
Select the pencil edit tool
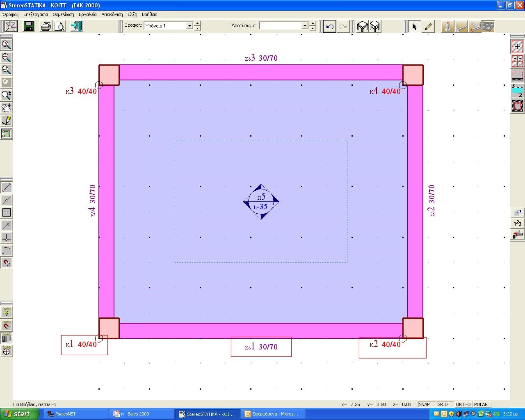pyautogui.click(x=428, y=27)
